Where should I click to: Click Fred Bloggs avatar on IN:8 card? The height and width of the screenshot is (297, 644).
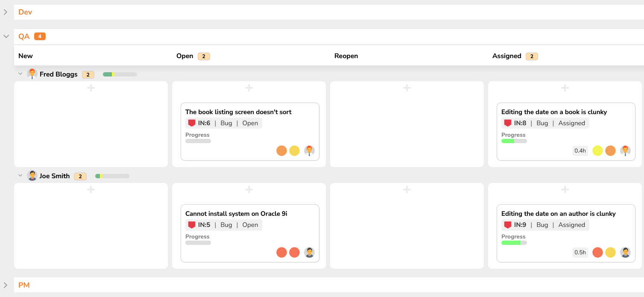(x=625, y=150)
